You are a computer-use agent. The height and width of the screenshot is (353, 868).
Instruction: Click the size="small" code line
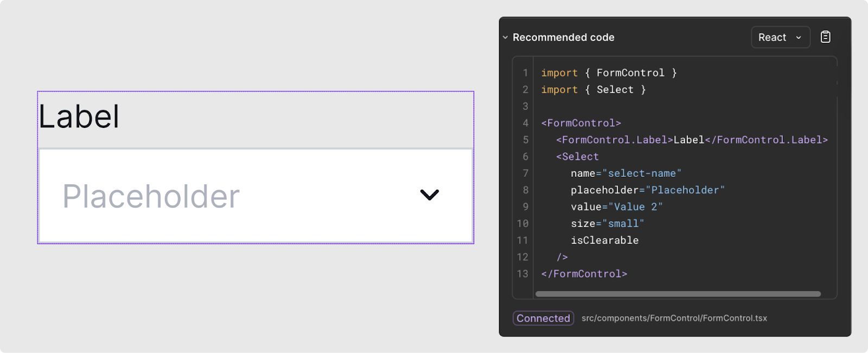click(x=608, y=223)
